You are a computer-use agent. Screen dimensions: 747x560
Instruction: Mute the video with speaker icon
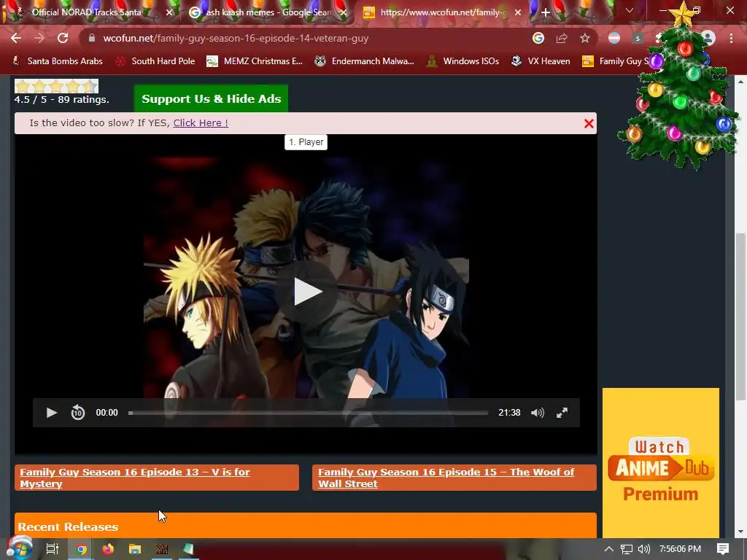click(538, 413)
